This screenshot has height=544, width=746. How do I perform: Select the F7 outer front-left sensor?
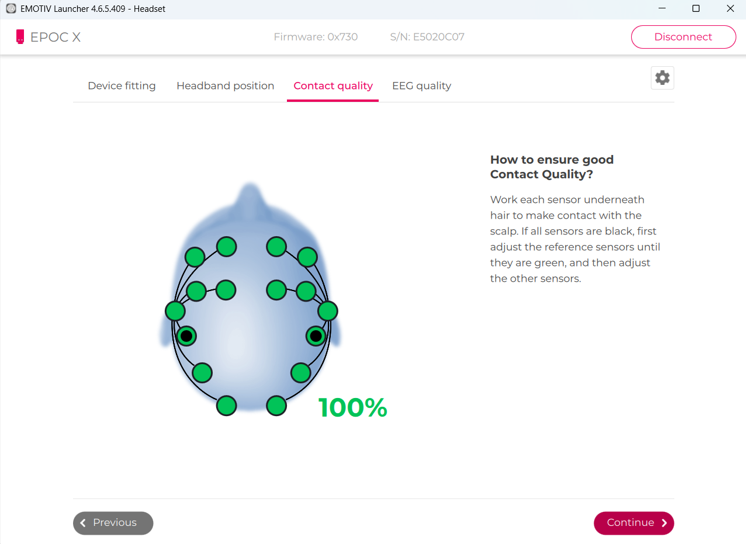195,257
